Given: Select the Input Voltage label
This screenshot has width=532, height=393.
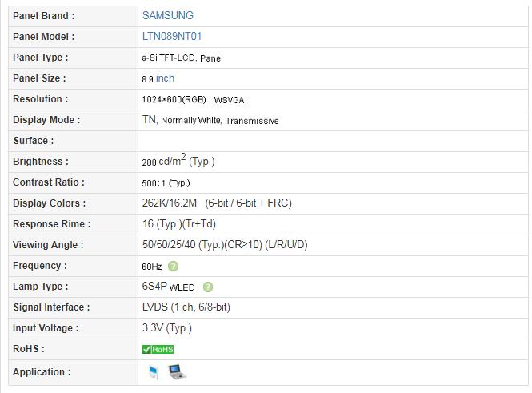Looking at the screenshot, I should tap(46, 328).
